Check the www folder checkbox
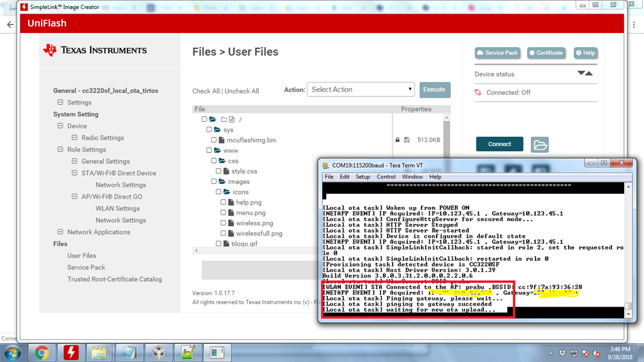 coord(209,150)
